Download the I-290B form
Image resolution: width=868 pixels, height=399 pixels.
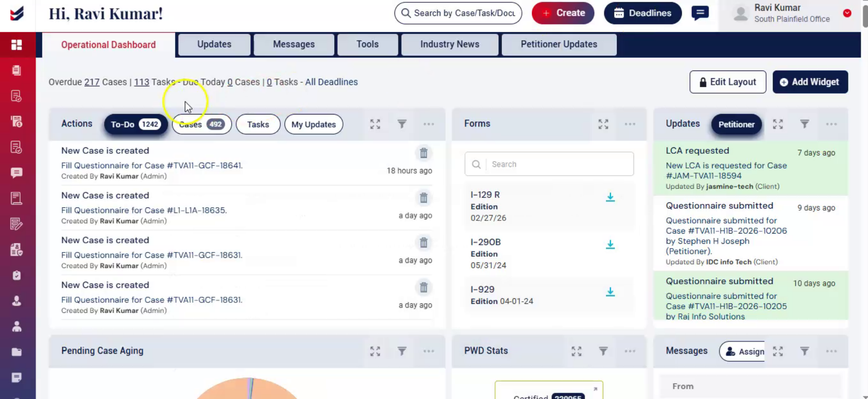coord(610,245)
